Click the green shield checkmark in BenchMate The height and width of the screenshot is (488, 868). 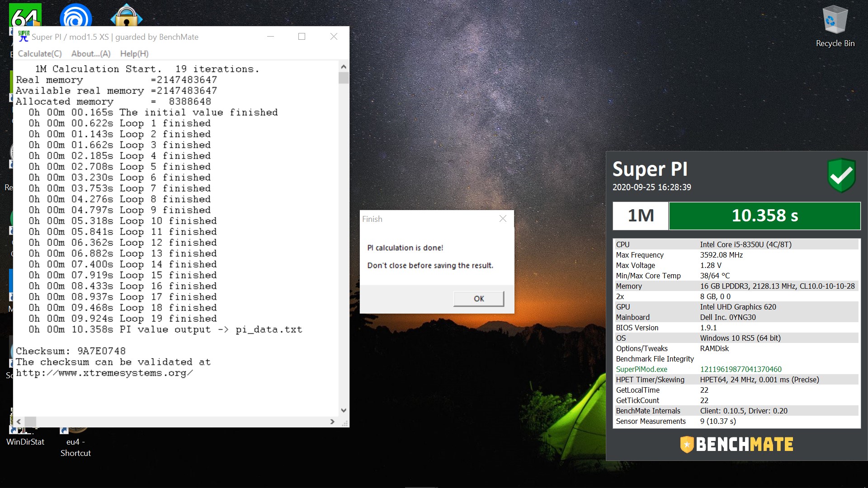[x=841, y=175]
